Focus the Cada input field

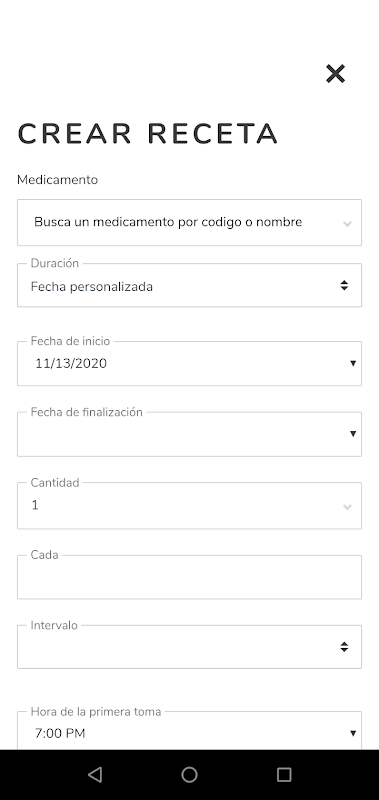click(189, 577)
